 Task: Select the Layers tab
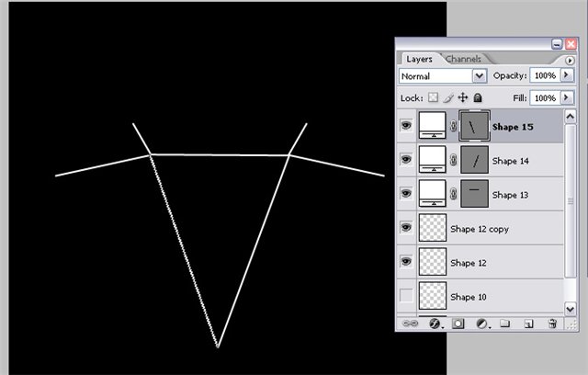419,59
